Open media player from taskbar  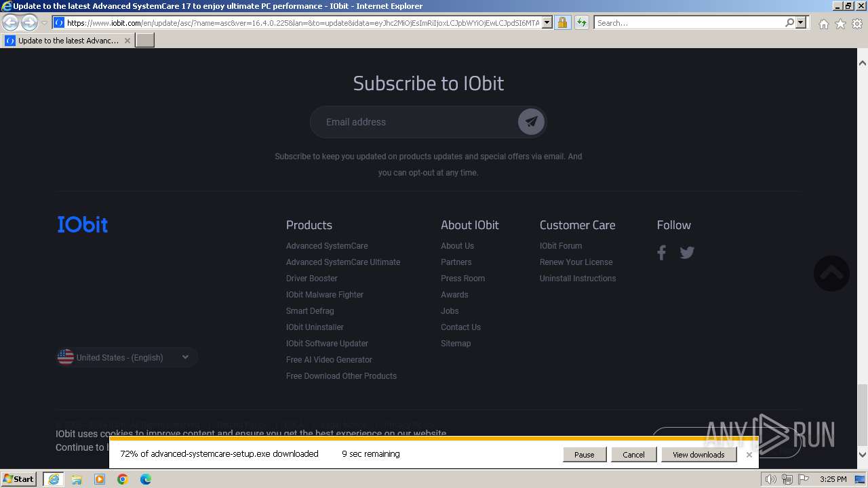[100, 479]
